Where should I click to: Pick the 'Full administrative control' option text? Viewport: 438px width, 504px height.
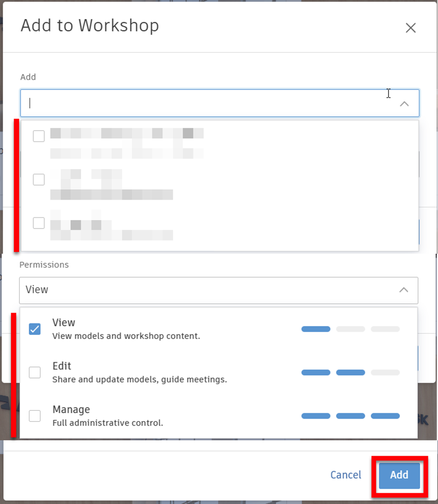pos(107,423)
